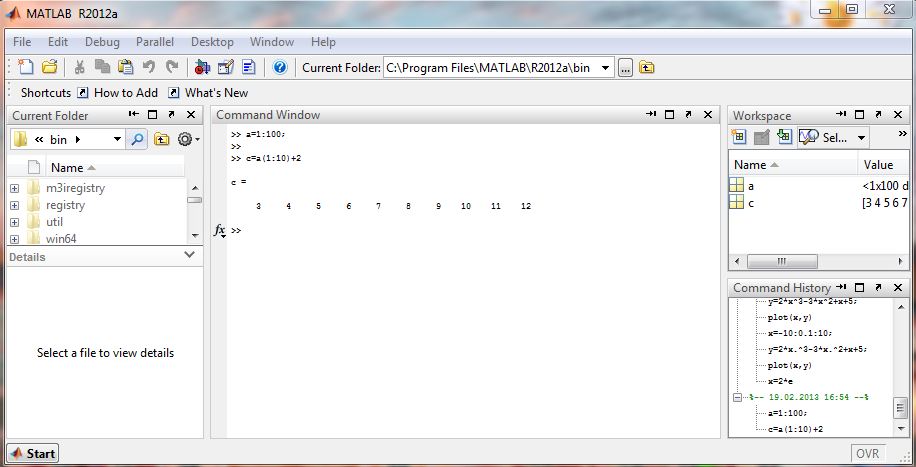The width and height of the screenshot is (916, 467).
Task: Click the search magnifier in Current Folder panel
Action: click(137, 139)
